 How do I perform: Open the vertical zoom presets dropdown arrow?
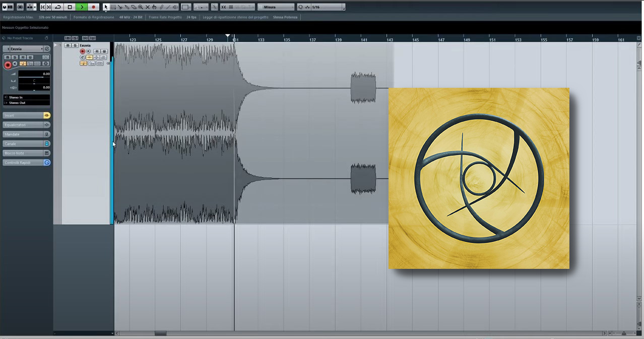tap(639, 304)
